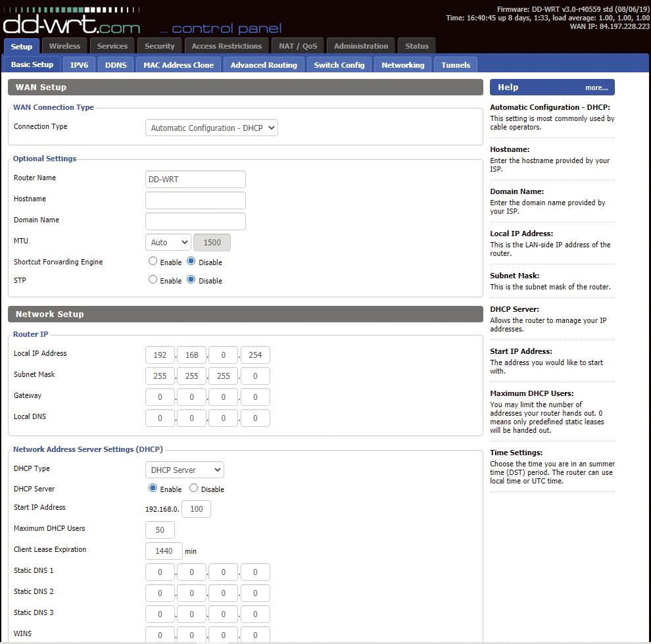651x644 pixels.
Task: Click the MTU value 1500 field
Action: (x=212, y=243)
